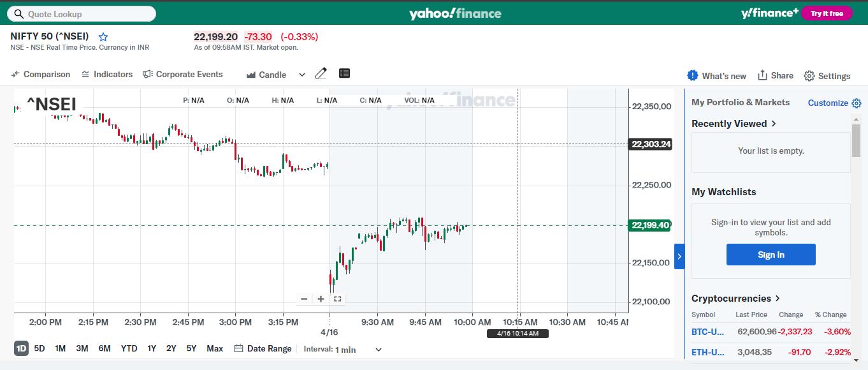Select the 5Y range tab
Image resolution: width=868 pixels, height=370 pixels.
point(191,348)
